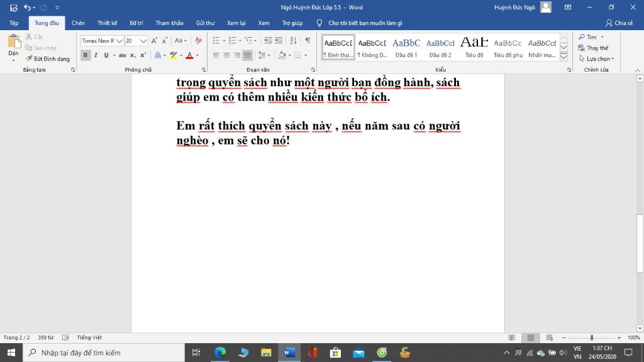
Task: Apply subscript formatting
Action: [x=133, y=55]
